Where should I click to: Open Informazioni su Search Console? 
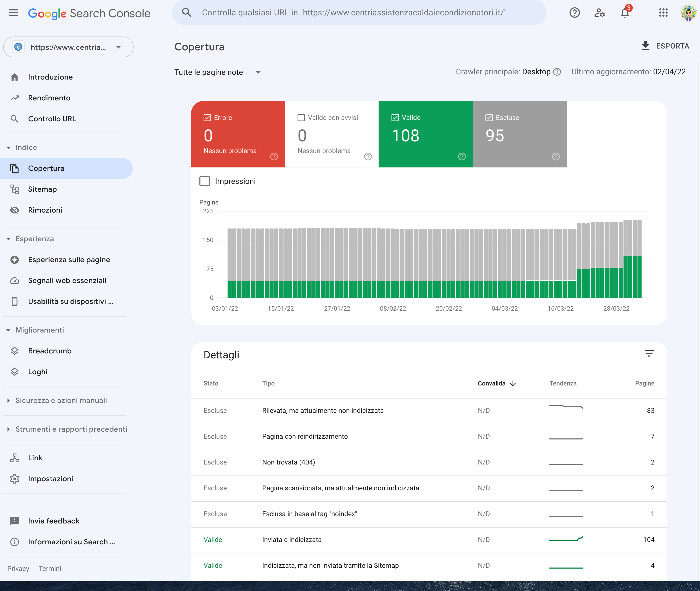[66, 542]
